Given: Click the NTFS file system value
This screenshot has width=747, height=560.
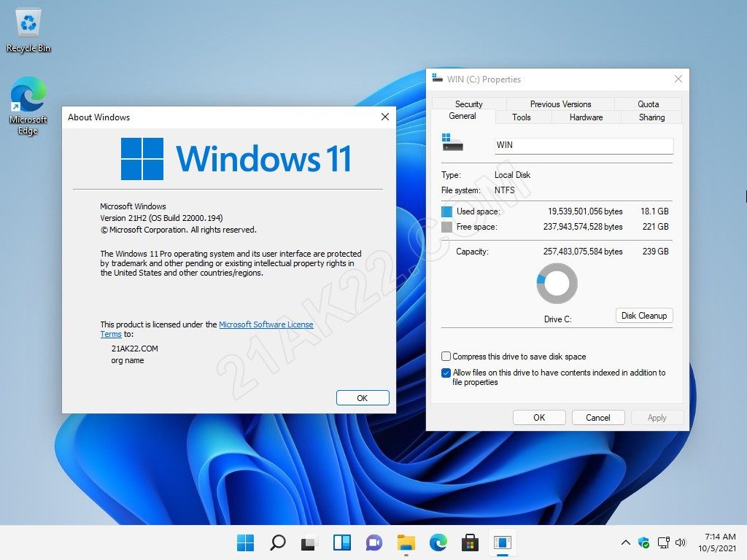Looking at the screenshot, I should (x=505, y=190).
